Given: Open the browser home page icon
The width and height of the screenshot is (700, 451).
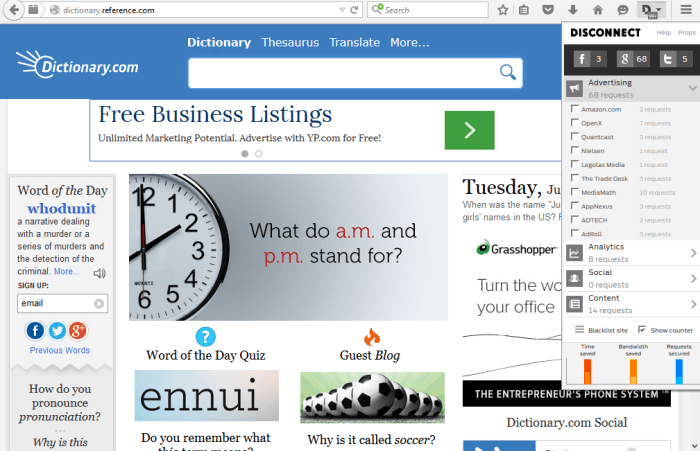Looking at the screenshot, I should (x=597, y=10).
